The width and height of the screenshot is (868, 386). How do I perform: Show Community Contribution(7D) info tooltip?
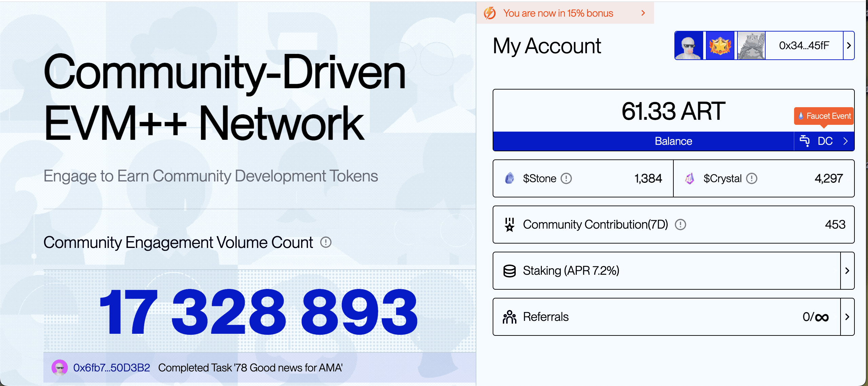[680, 225]
